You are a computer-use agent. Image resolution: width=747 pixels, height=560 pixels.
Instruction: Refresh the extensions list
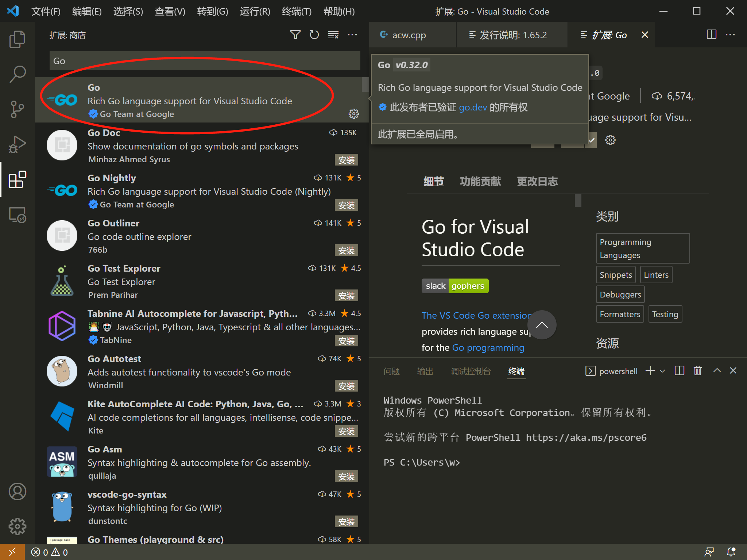(314, 35)
